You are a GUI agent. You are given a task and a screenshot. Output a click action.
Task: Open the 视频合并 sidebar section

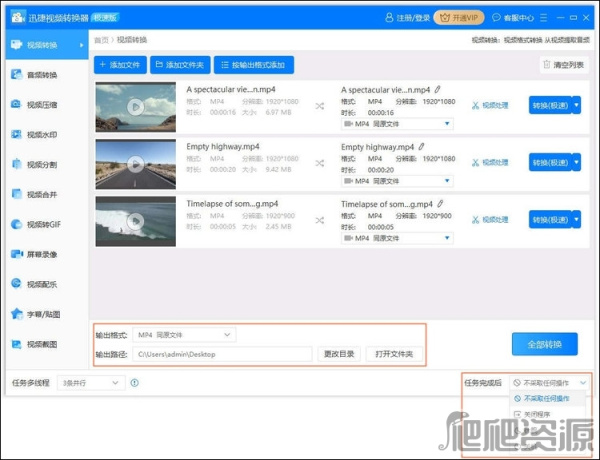tap(47, 194)
